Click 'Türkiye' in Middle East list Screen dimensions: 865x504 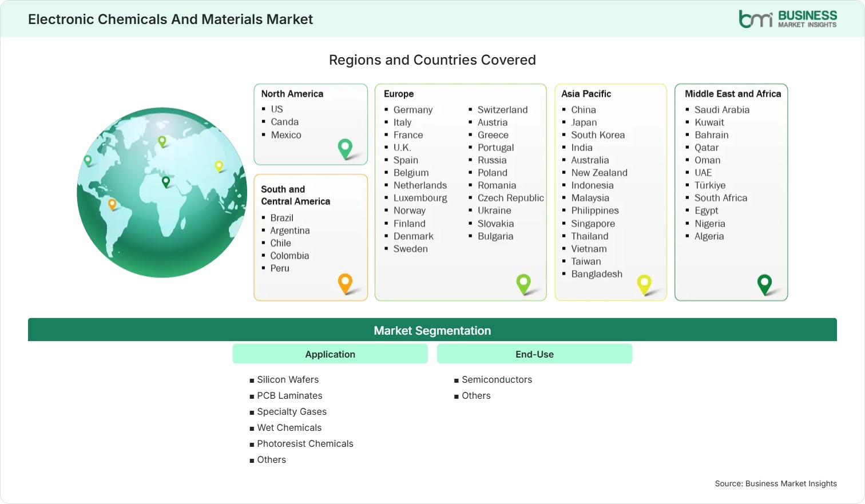click(x=709, y=185)
